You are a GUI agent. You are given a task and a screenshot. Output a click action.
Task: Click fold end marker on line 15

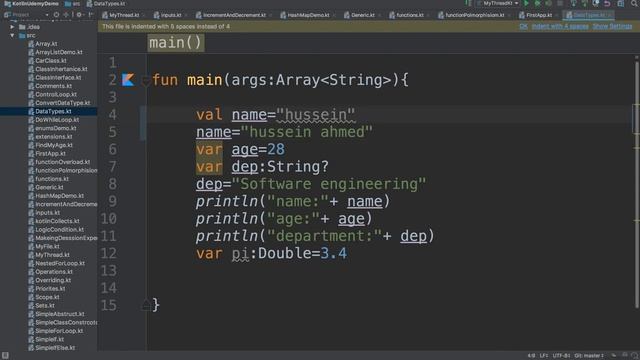tap(145, 304)
